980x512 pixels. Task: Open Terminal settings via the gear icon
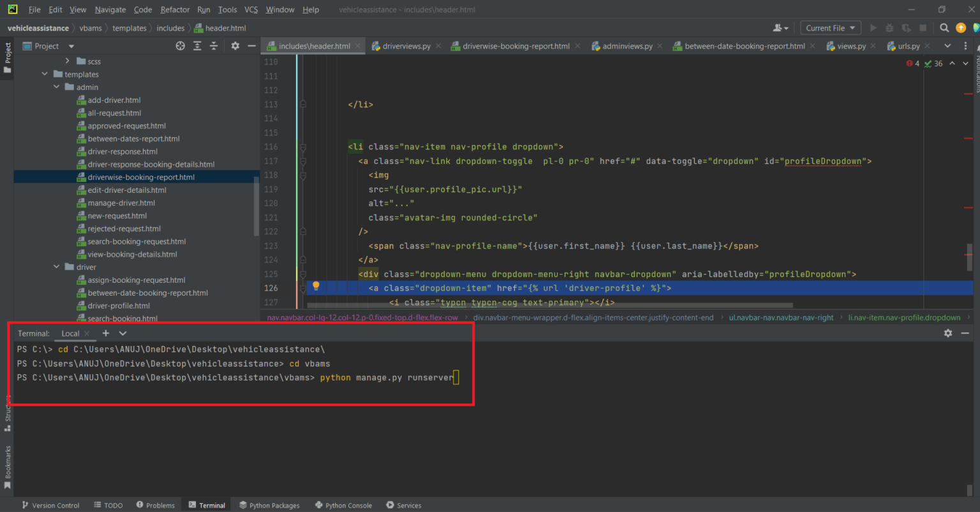(949, 333)
